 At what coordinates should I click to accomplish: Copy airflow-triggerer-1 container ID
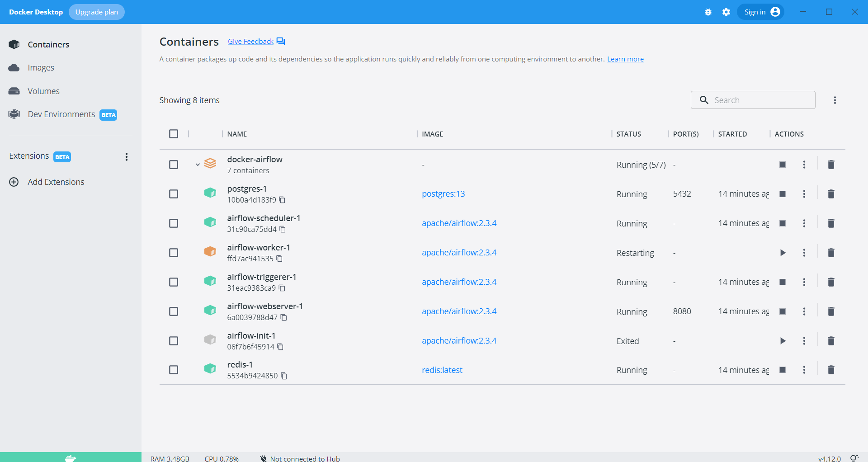[282, 288]
